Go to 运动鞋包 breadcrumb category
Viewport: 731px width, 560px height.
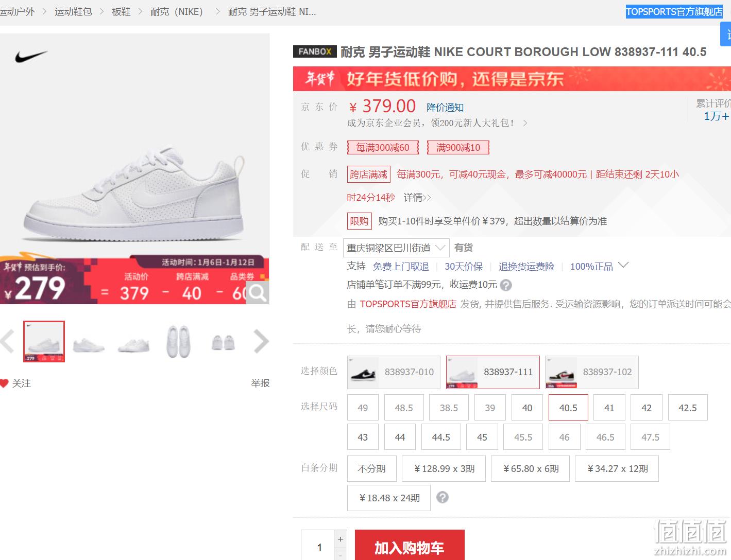pyautogui.click(x=73, y=11)
